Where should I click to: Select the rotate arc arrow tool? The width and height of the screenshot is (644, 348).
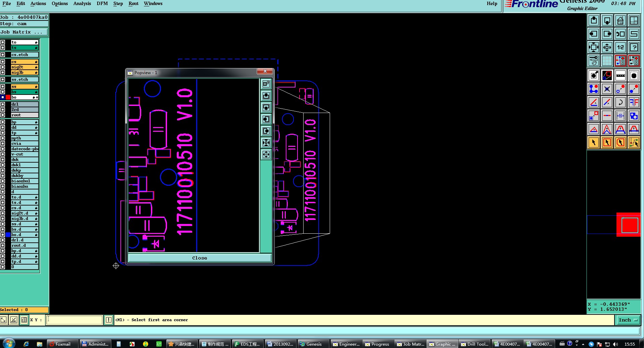pyautogui.click(x=621, y=102)
